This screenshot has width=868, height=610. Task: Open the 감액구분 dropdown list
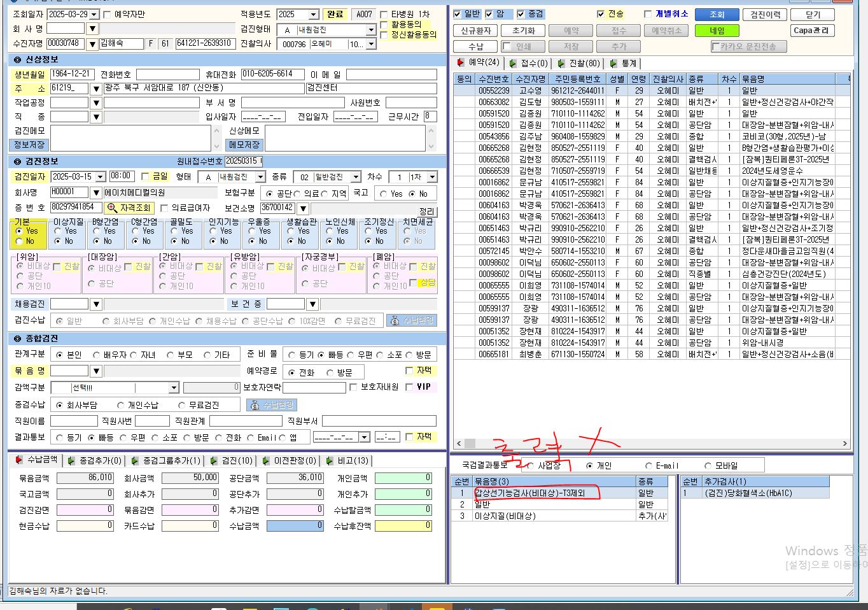tap(174, 388)
